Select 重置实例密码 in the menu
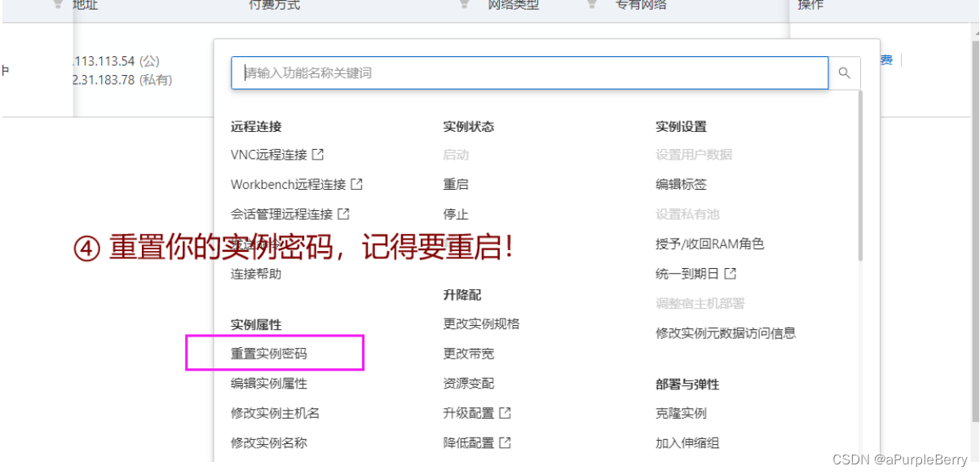The width and height of the screenshot is (980, 475). (269, 354)
